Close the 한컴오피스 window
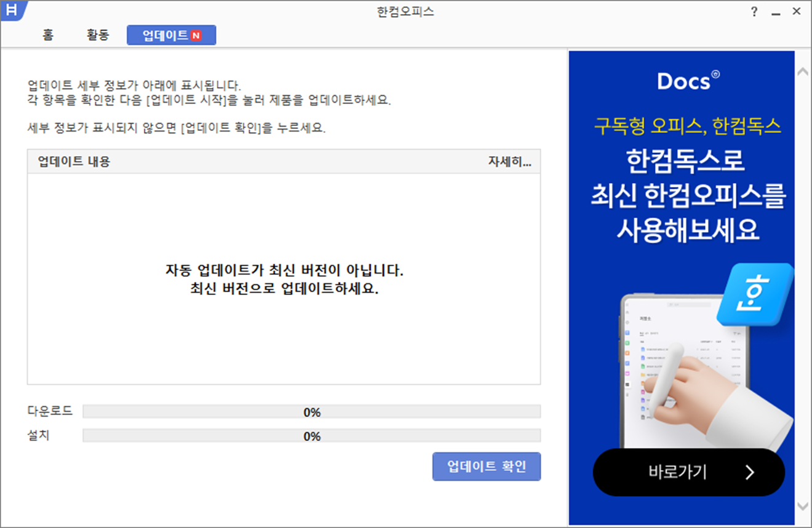Viewport: 812px width, 528px height. tap(796, 12)
